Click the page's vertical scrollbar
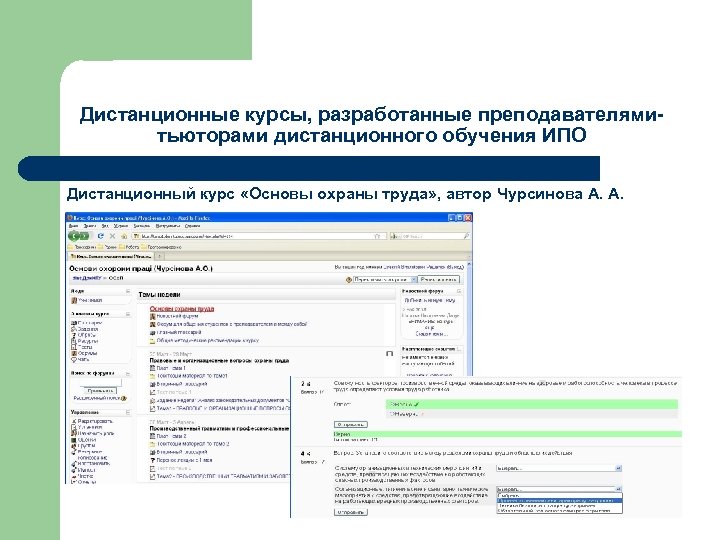This screenshot has width=720, height=540. (x=469, y=321)
